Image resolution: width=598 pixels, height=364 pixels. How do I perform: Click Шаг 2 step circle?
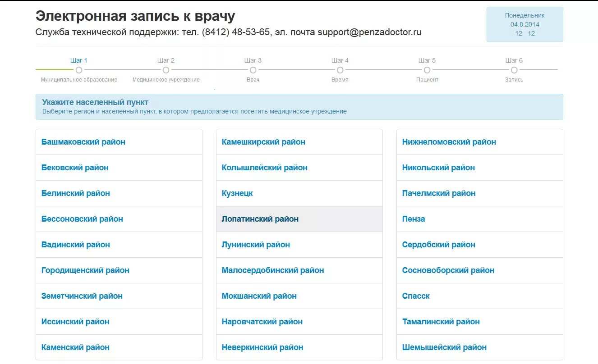click(x=166, y=70)
